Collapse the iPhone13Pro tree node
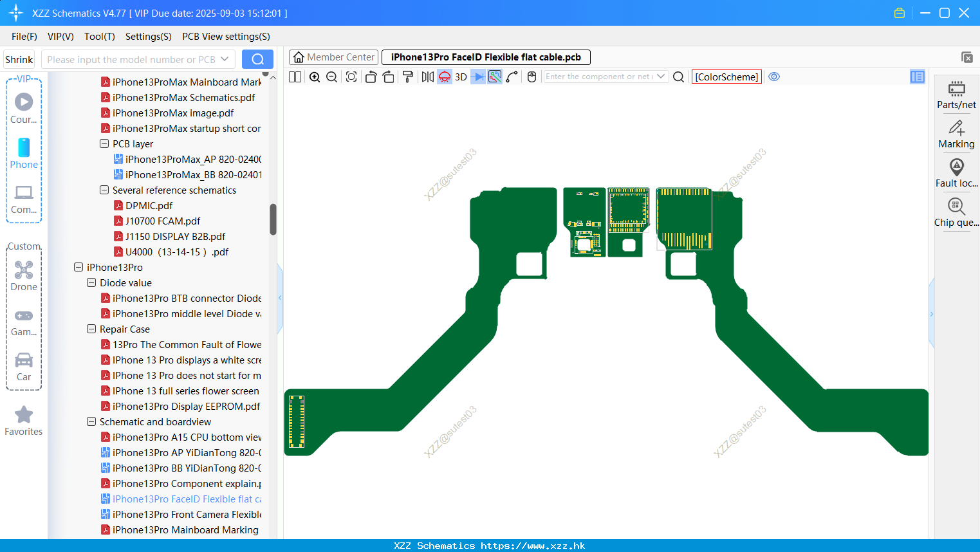 (x=79, y=267)
